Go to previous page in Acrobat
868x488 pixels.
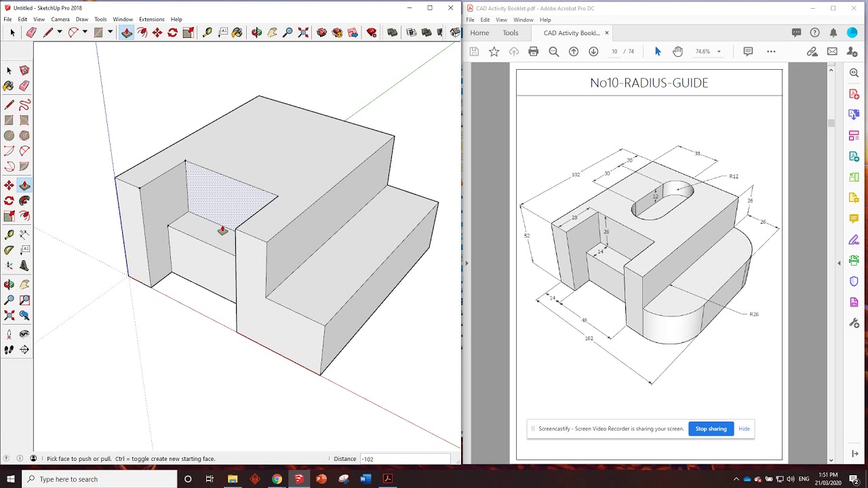(x=574, y=52)
